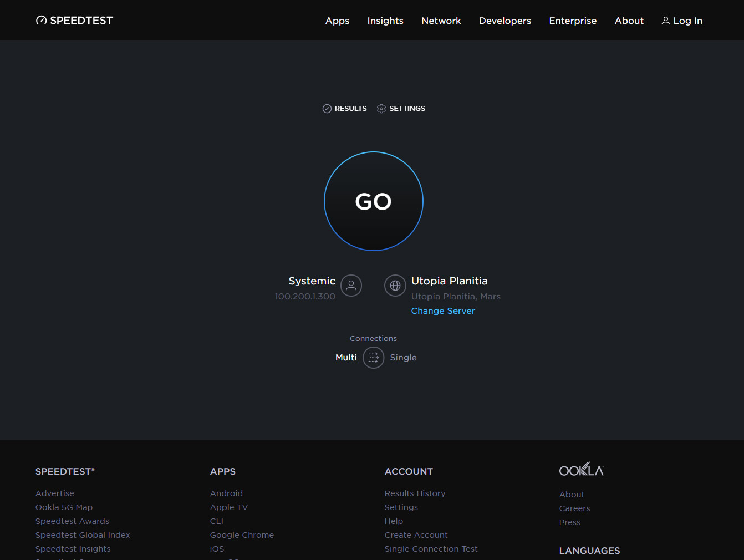Open Settings link in Account footer

click(x=401, y=507)
